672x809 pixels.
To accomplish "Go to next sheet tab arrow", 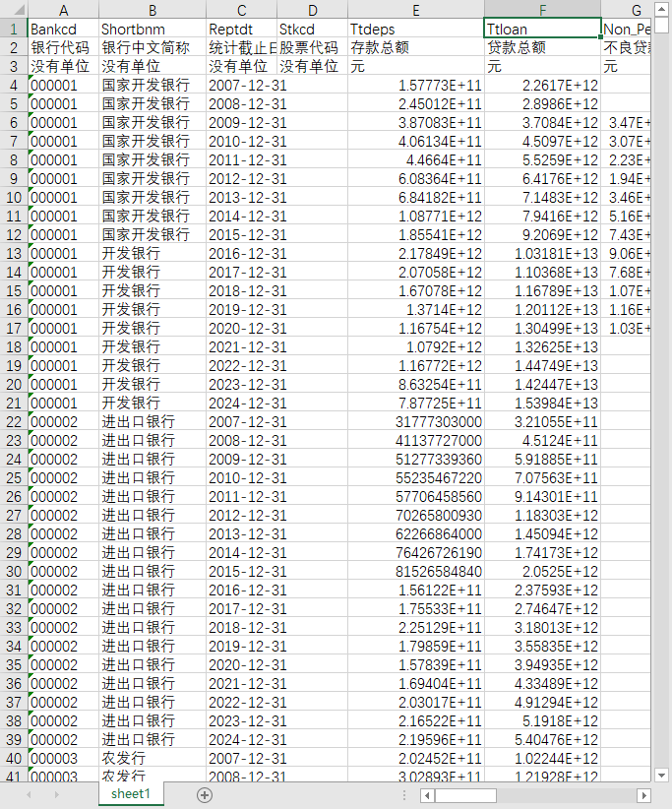I will click(57, 795).
